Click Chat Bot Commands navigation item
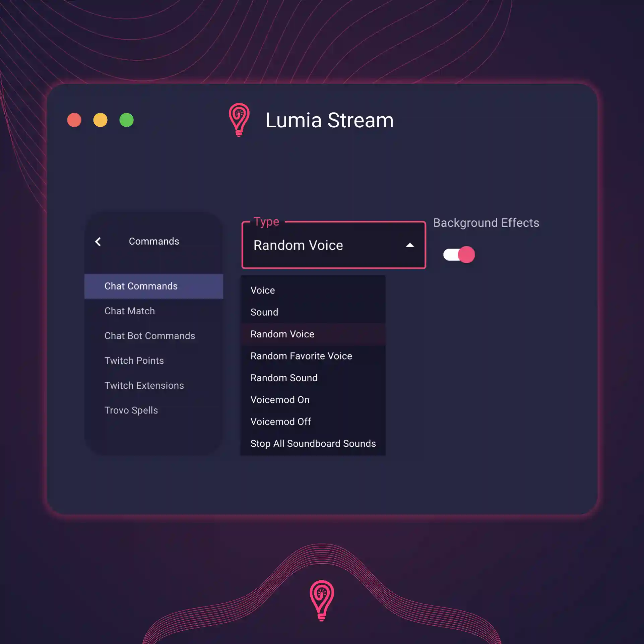Screen dimensions: 644x644 pos(150,335)
